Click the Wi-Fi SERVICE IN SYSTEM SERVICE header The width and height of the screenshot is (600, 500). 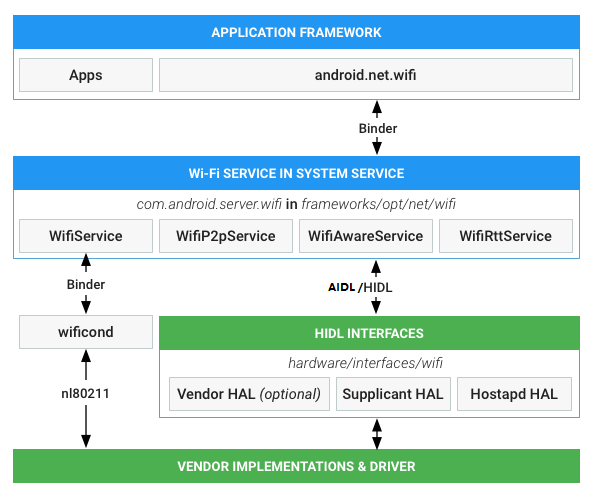[x=296, y=173]
